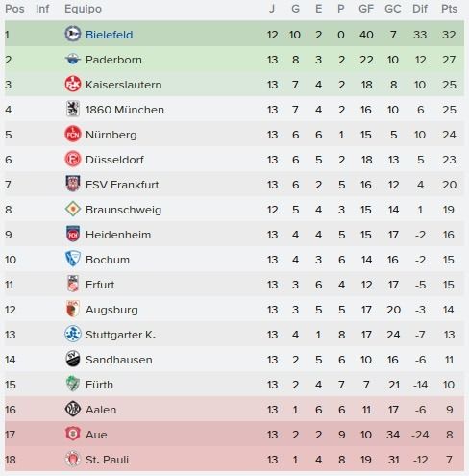Image resolution: width=469 pixels, height=476 pixels.
Task: Click the Braunschweig diamond crest icon
Action: click(73, 209)
